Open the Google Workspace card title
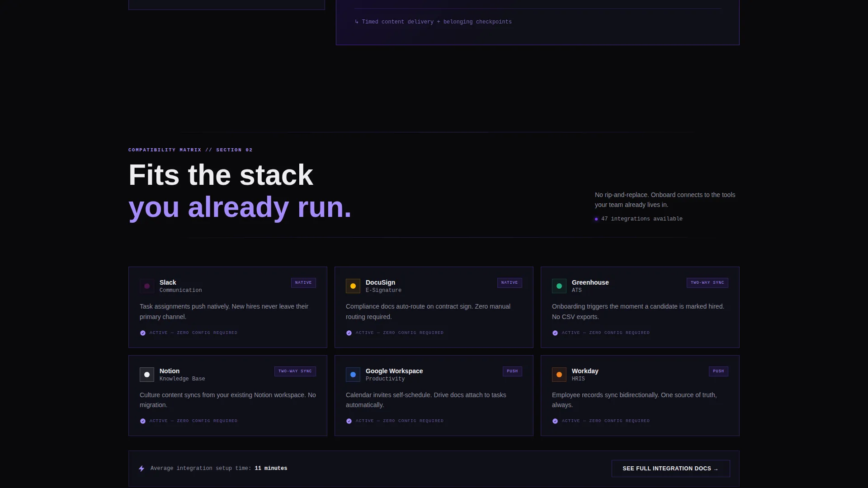This screenshot has width=868, height=488. [x=394, y=371]
